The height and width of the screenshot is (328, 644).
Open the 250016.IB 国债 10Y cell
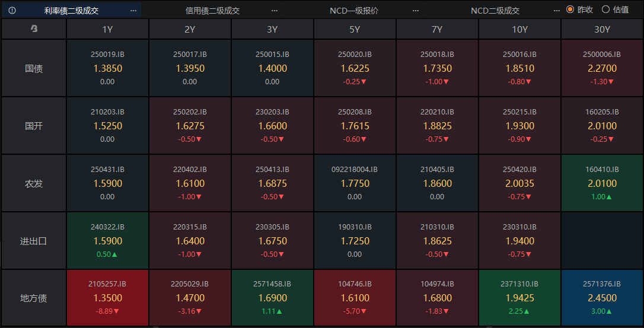(x=519, y=68)
